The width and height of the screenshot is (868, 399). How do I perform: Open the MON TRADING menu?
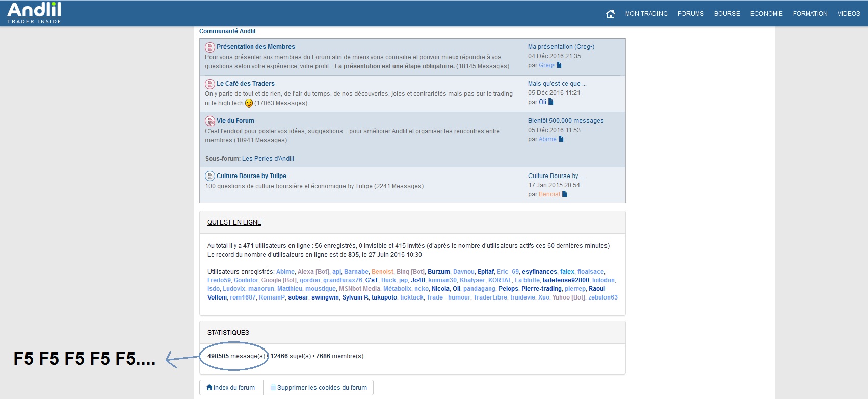pyautogui.click(x=646, y=14)
